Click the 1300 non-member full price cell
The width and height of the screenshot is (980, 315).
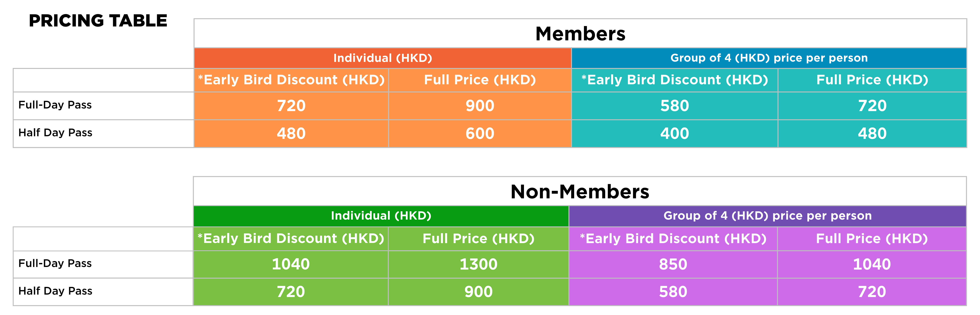(478, 264)
